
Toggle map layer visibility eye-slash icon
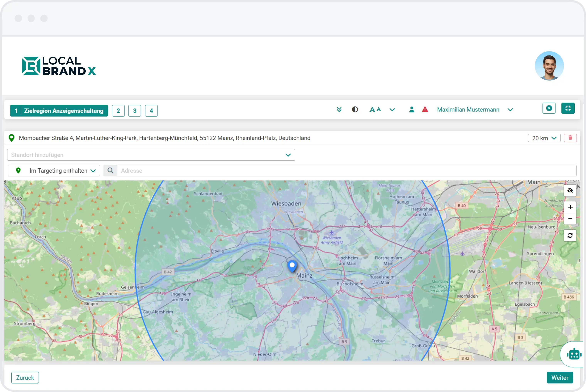[570, 191]
